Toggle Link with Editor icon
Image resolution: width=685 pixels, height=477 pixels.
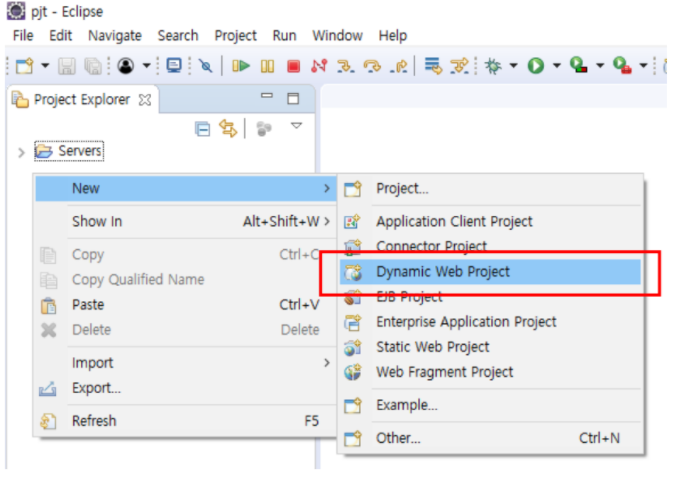228,128
